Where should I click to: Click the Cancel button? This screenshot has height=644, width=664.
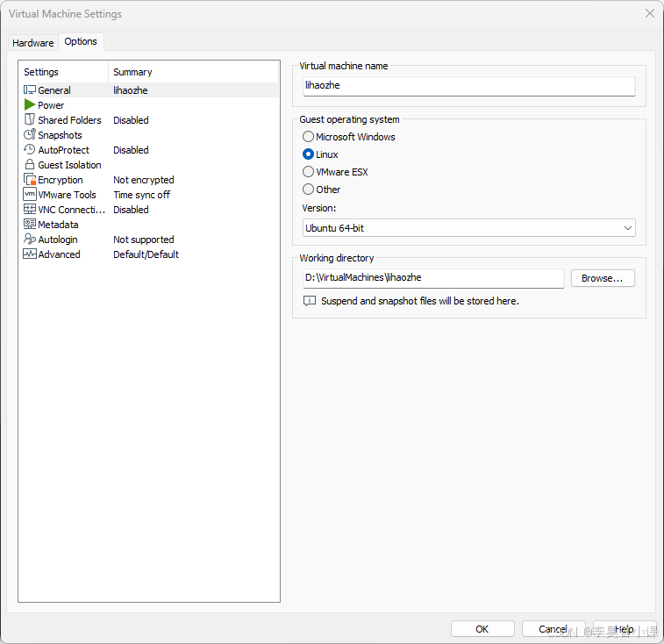click(553, 629)
